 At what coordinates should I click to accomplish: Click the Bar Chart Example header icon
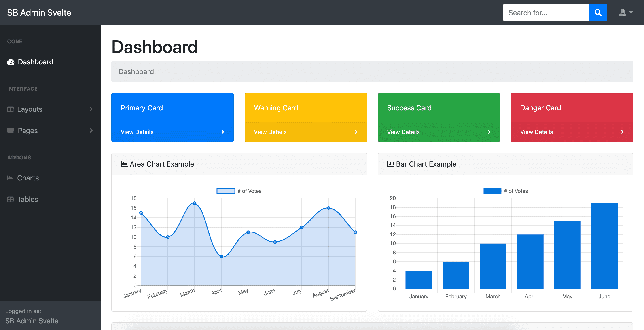390,164
